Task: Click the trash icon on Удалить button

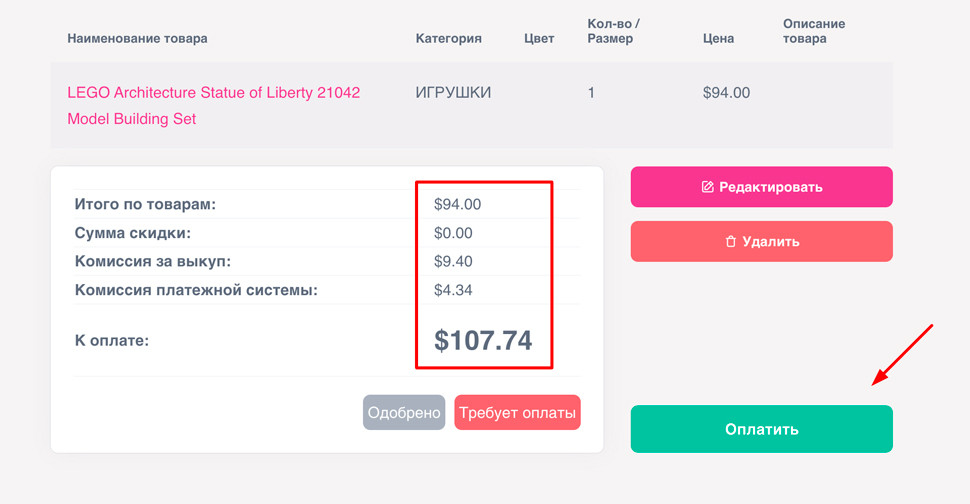Action: tap(730, 241)
